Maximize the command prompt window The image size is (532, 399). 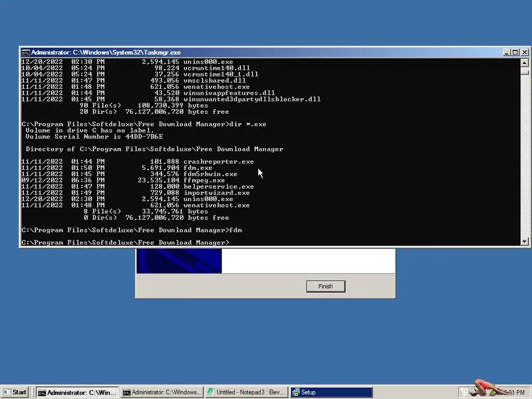point(515,52)
